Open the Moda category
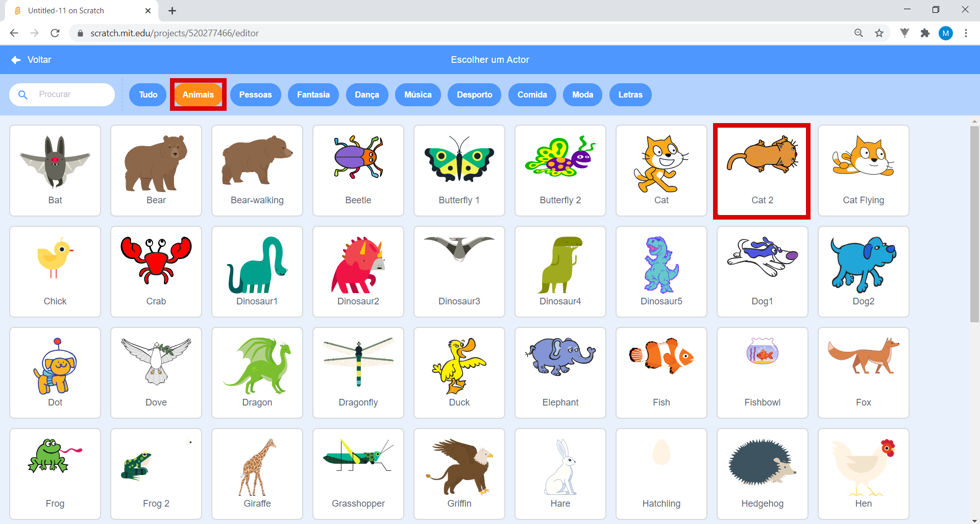This screenshot has height=524, width=980. pyautogui.click(x=583, y=94)
